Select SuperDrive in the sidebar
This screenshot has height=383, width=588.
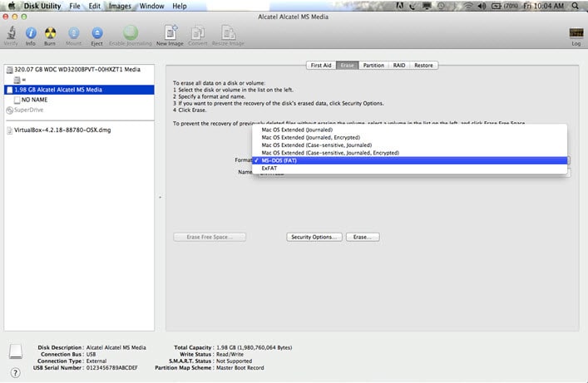click(x=79, y=110)
